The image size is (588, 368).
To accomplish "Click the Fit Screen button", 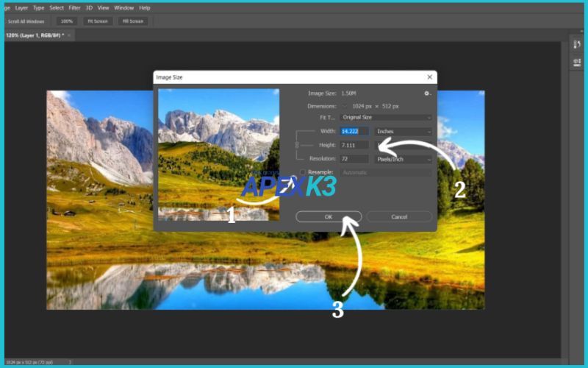I will click(x=97, y=21).
